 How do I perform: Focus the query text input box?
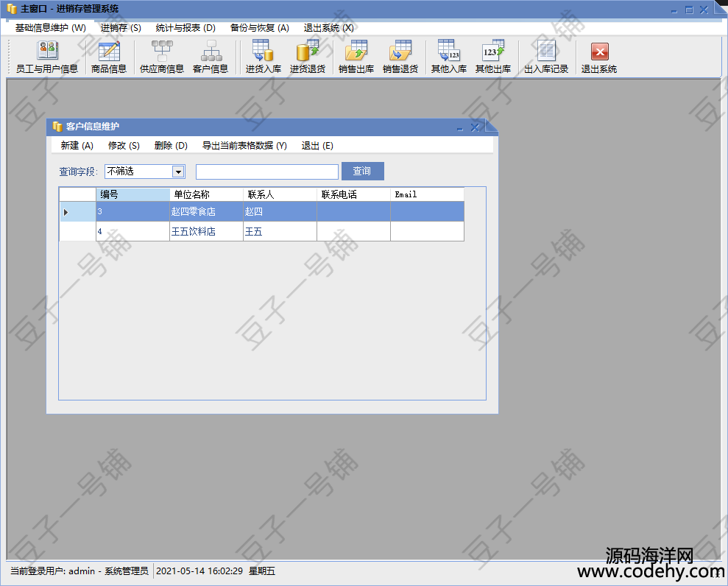pos(267,172)
